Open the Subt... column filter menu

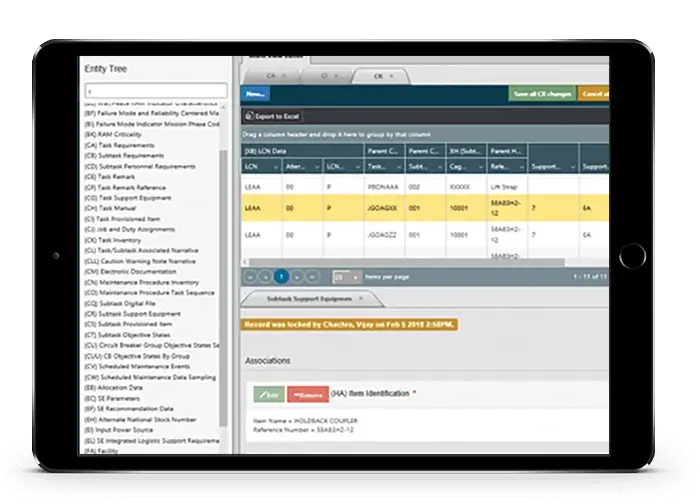pyautogui.click(x=440, y=167)
